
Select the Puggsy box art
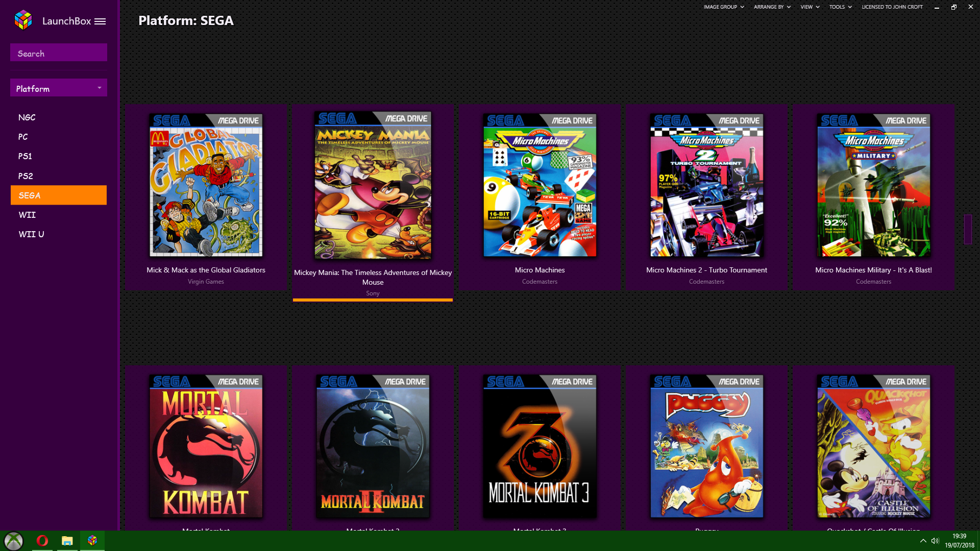coord(706,446)
